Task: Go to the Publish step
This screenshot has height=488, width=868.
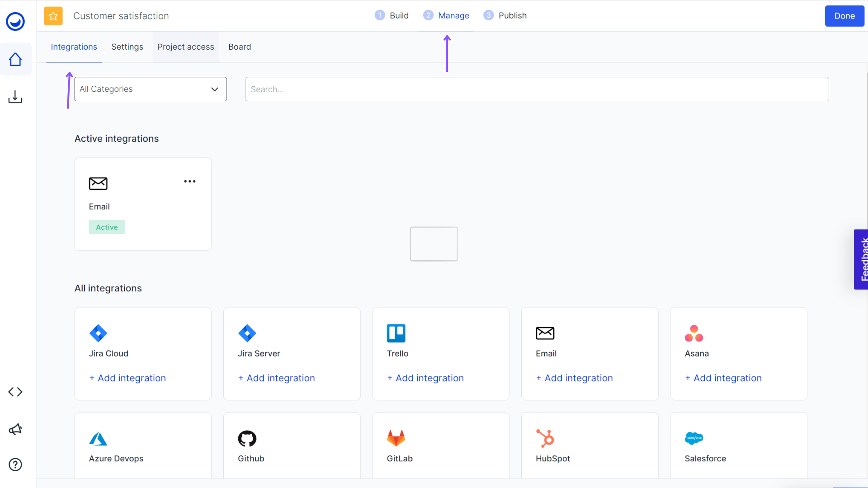Action: (x=505, y=15)
